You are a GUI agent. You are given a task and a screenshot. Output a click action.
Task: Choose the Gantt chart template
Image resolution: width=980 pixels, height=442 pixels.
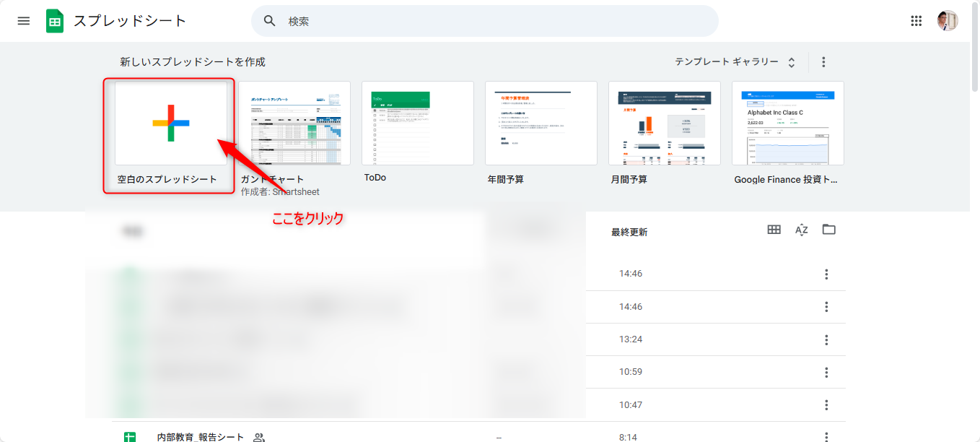click(x=294, y=123)
